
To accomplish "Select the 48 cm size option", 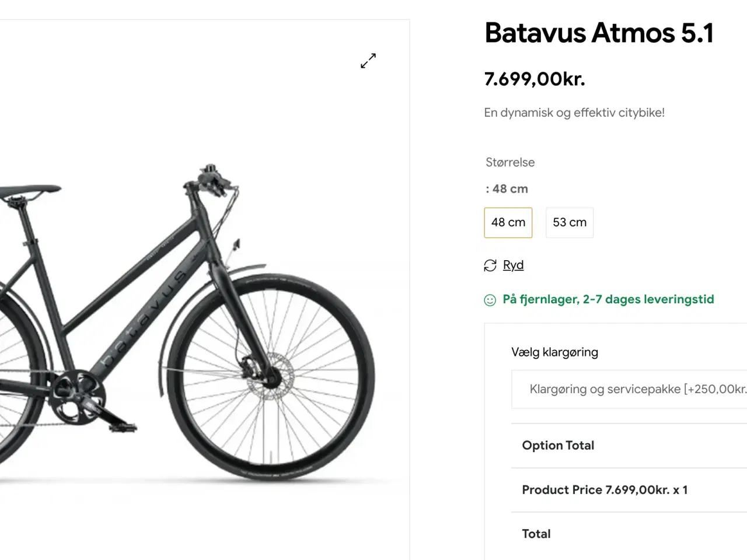I will (508, 223).
